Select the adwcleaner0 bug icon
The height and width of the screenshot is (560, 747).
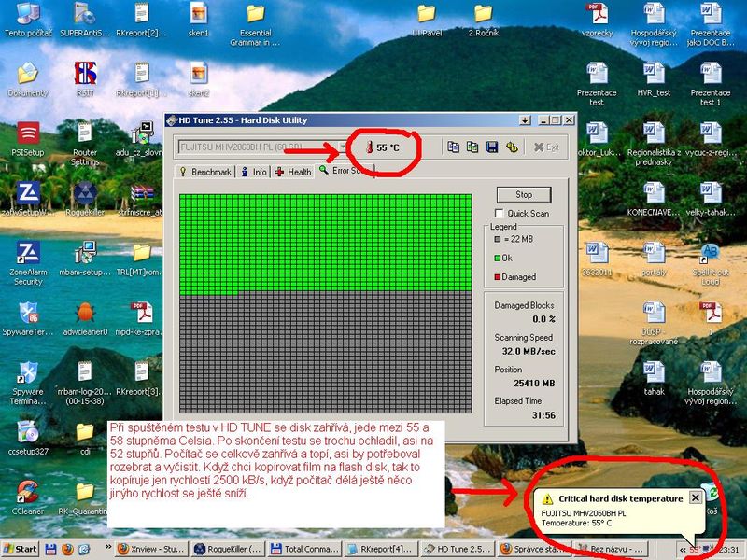point(85,318)
